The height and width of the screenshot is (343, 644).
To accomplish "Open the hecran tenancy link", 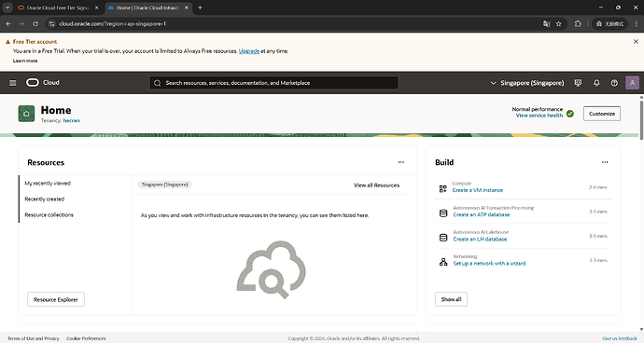I will click(x=72, y=120).
